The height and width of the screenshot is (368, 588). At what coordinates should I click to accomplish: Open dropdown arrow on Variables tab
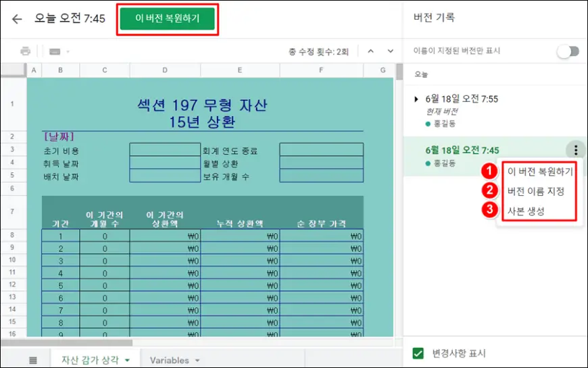point(197,361)
